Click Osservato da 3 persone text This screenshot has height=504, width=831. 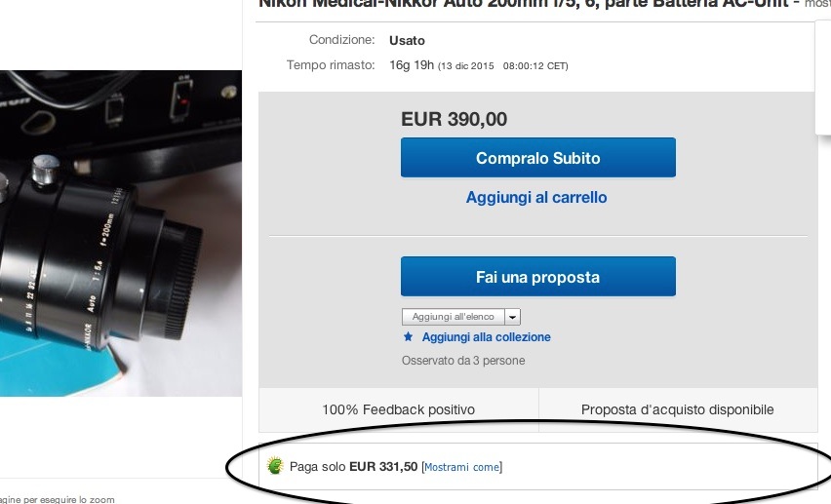pos(463,361)
